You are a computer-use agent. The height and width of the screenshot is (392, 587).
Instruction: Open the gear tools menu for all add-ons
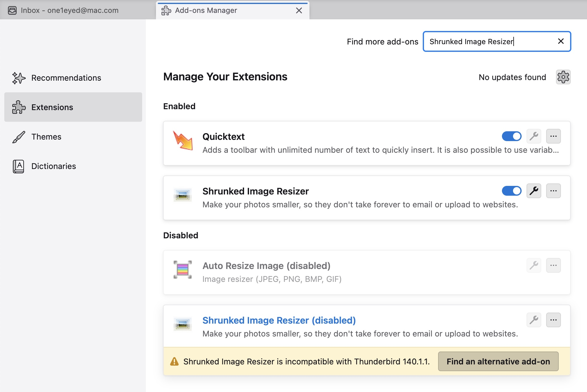563,77
